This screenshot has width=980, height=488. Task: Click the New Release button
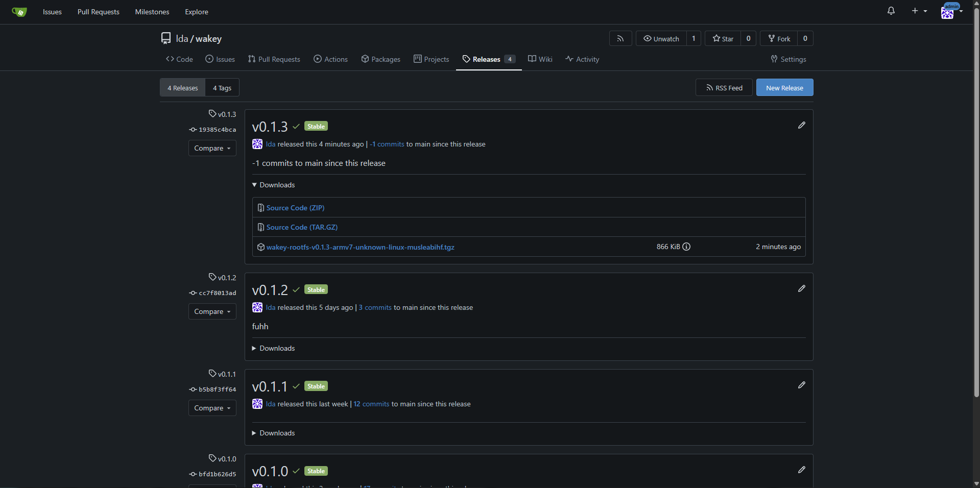click(x=784, y=88)
